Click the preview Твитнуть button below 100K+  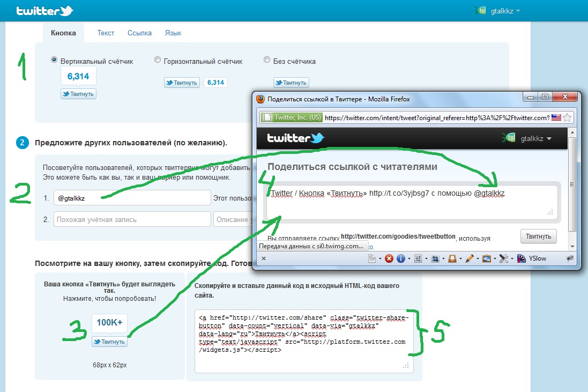(109, 342)
